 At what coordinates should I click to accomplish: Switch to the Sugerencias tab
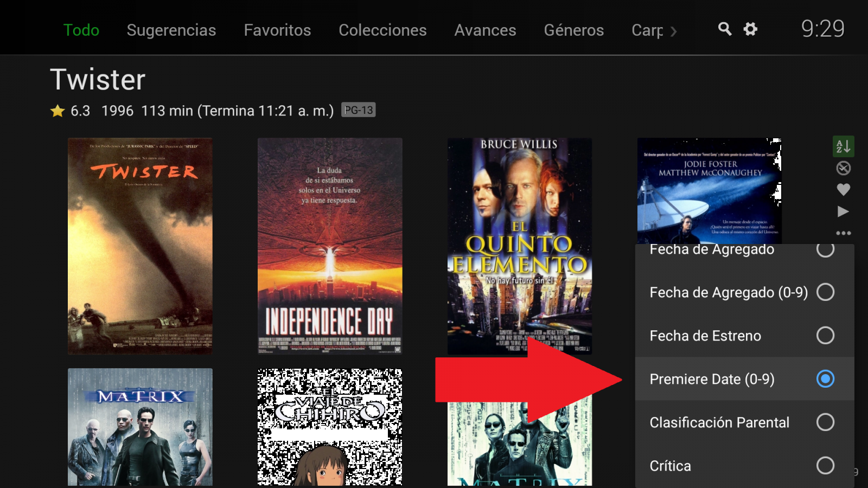(171, 30)
